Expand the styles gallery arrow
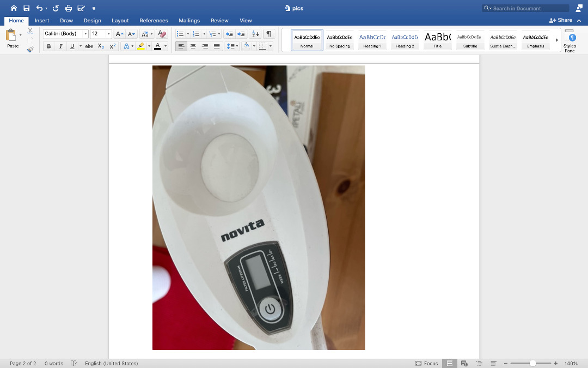 pos(556,40)
